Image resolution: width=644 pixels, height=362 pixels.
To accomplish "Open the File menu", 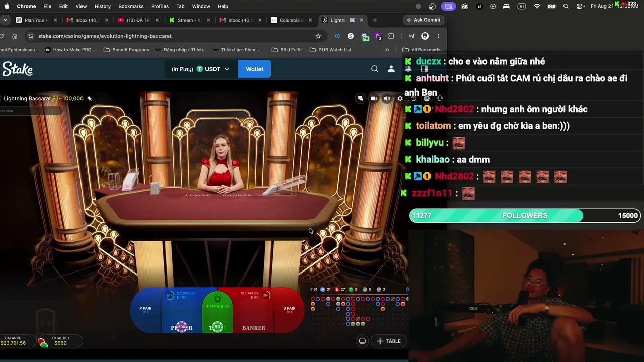I will point(47,6).
